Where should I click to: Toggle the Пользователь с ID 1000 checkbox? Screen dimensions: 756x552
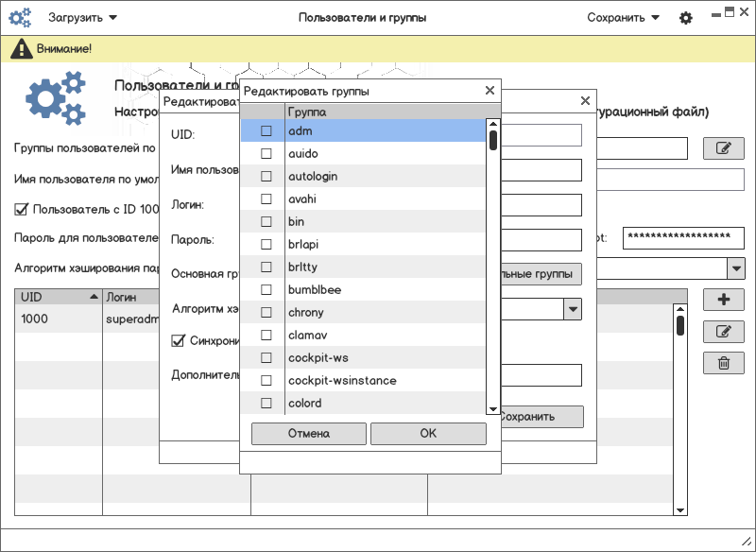22,210
